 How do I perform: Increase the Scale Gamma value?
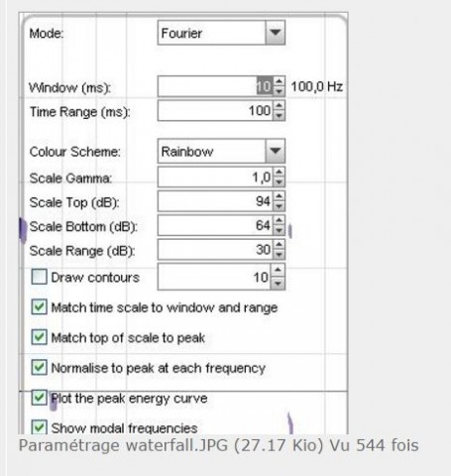(x=280, y=173)
